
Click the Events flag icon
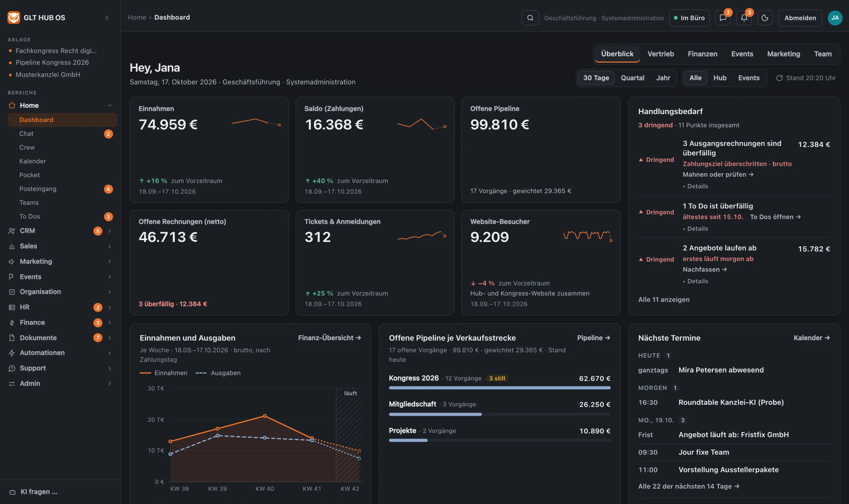12,277
